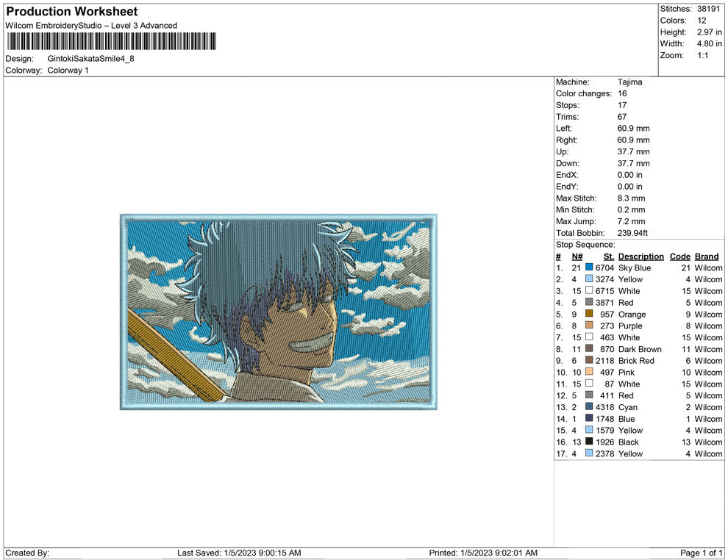The image size is (728, 560).
Task: Click the white swatch beside stitch count 463
Action: pyautogui.click(x=589, y=337)
